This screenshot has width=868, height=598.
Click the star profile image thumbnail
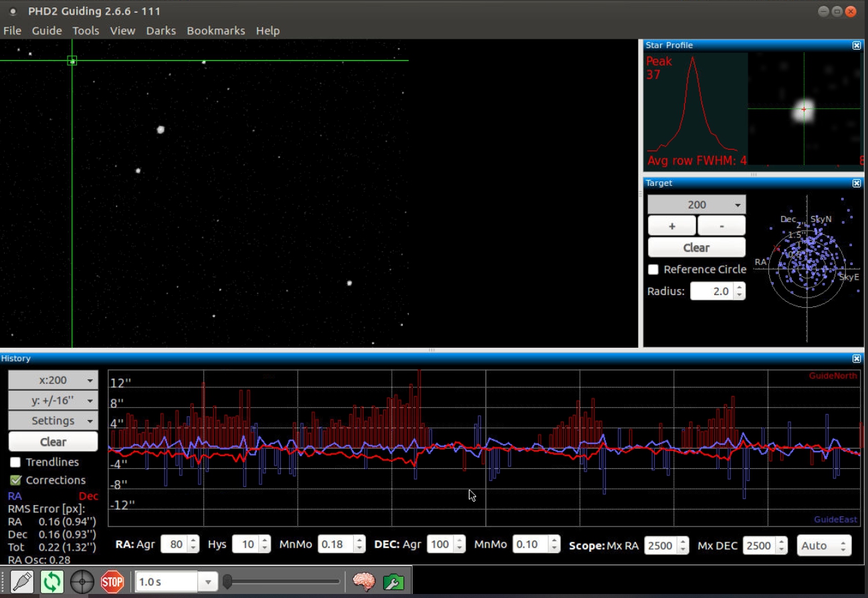tap(804, 109)
